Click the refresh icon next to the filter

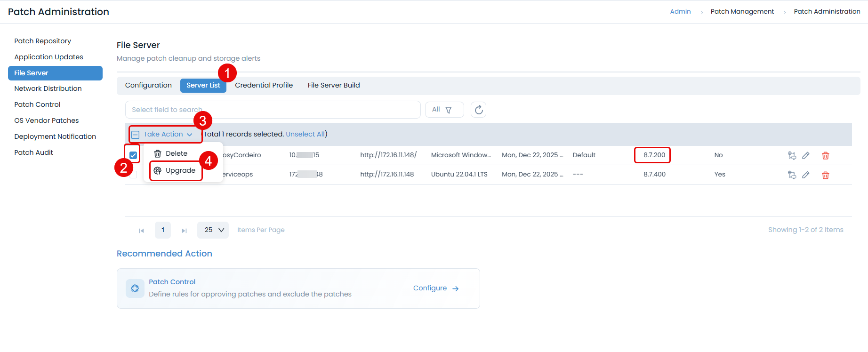pos(478,110)
